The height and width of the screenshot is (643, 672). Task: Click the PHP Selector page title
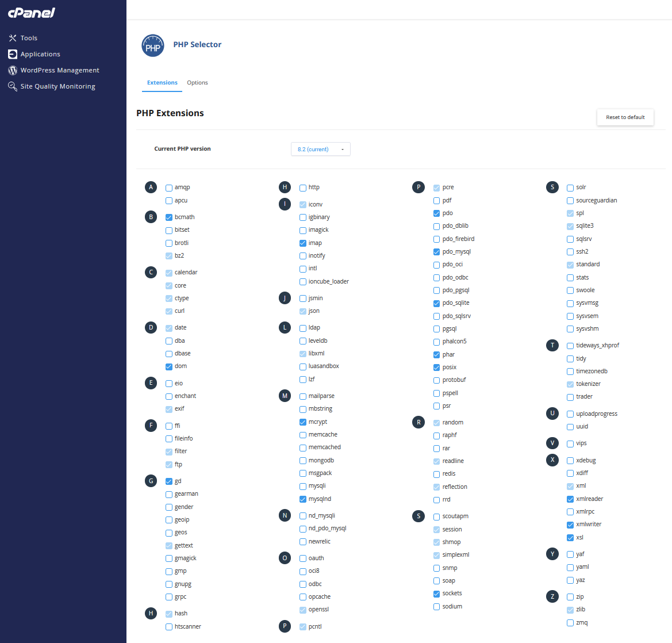197,44
